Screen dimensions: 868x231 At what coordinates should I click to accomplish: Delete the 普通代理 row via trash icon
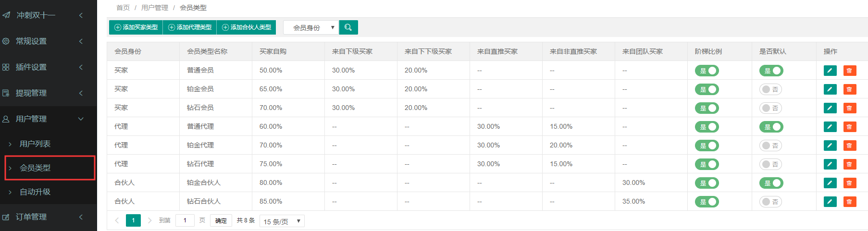pyautogui.click(x=850, y=127)
